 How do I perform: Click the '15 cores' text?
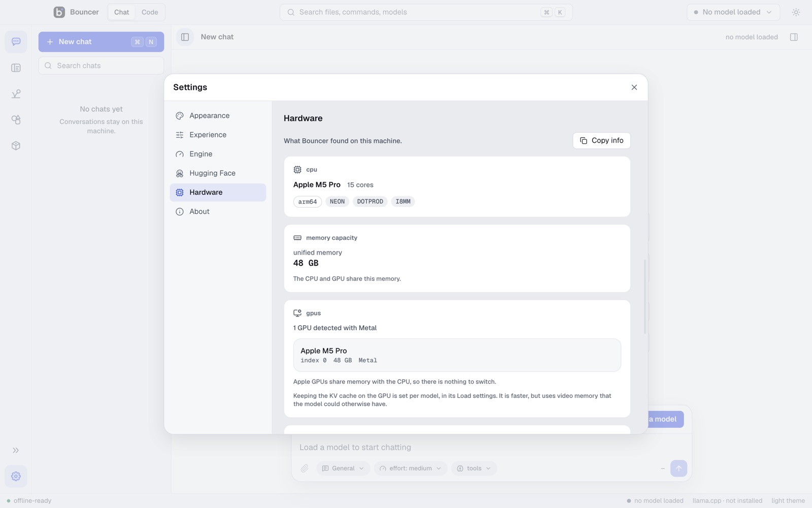pos(360,185)
